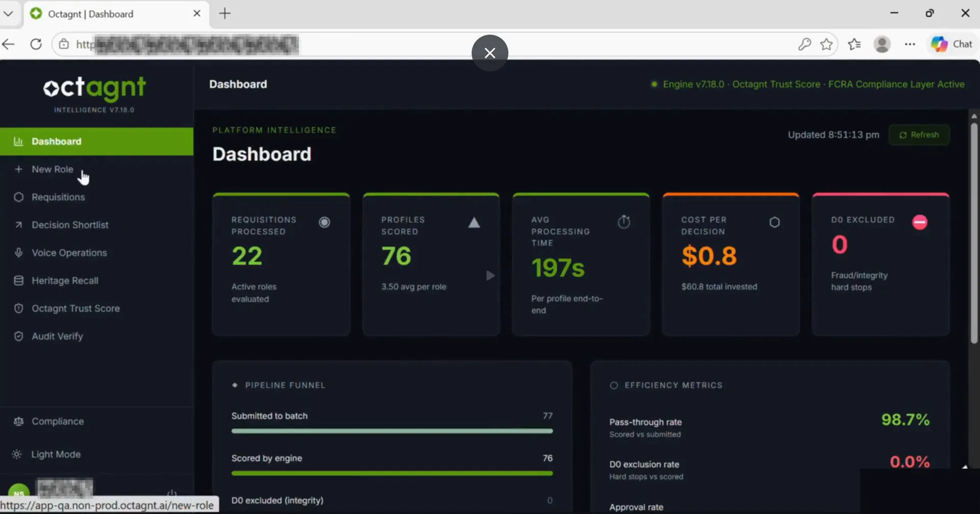Click the Requisitions Processed target icon
Image resolution: width=980 pixels, height=514 pixels.
pyautogui.click(x=325, y=222)
